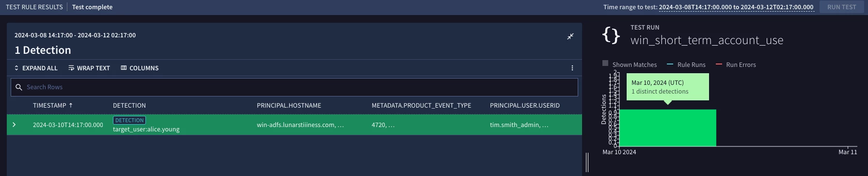Collapse the detections panel with minimize arrows icon
Viewport: 868px width, 176px height.
pos(570,36)
